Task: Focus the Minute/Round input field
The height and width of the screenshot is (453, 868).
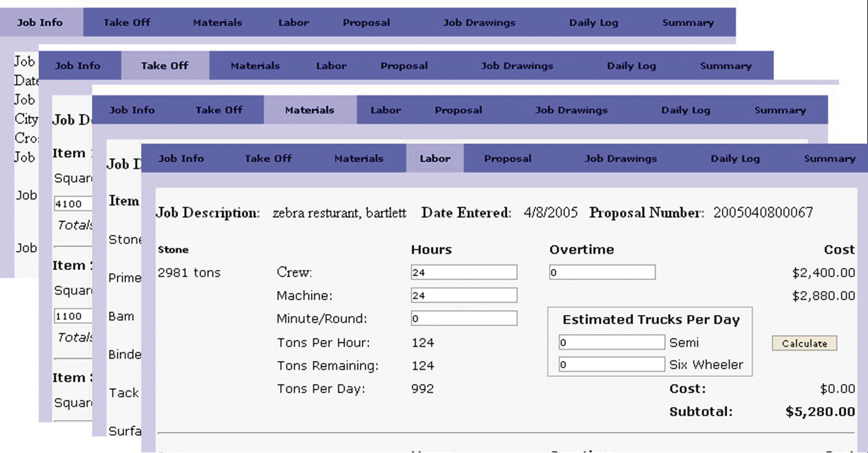Action: tap(464, 319)
